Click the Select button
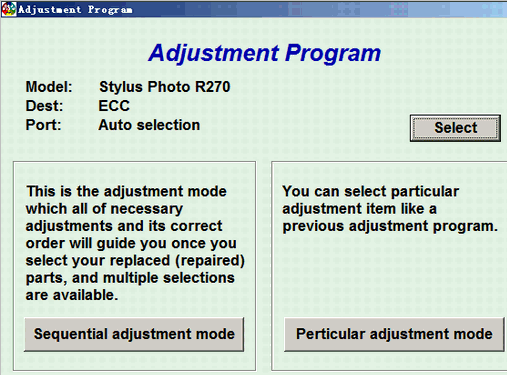This screenshot has width=507, height=375. coord(455,128)
